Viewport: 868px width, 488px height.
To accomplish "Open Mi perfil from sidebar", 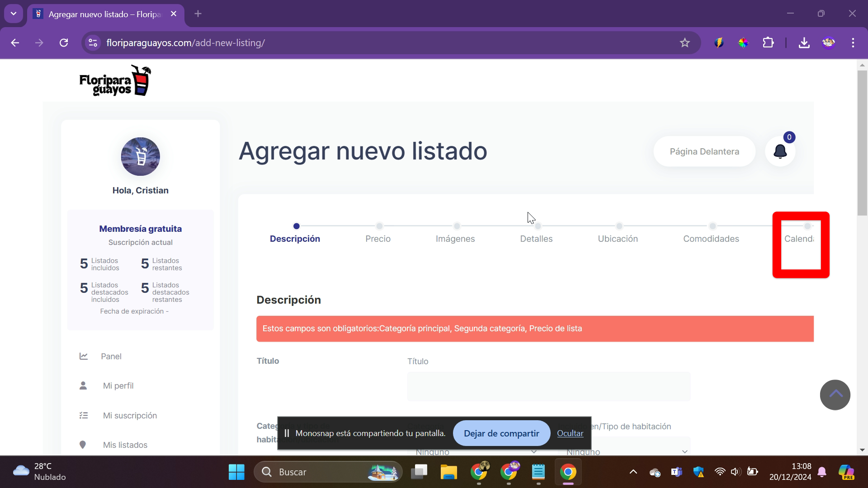I will (x=118, y=385).
